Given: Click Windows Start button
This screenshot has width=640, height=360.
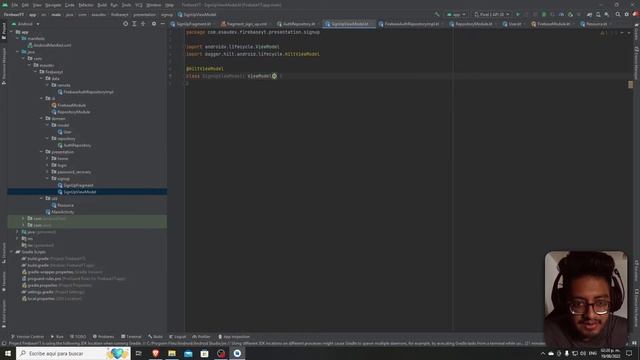Looking at the screenshot, I should point(8,353).
